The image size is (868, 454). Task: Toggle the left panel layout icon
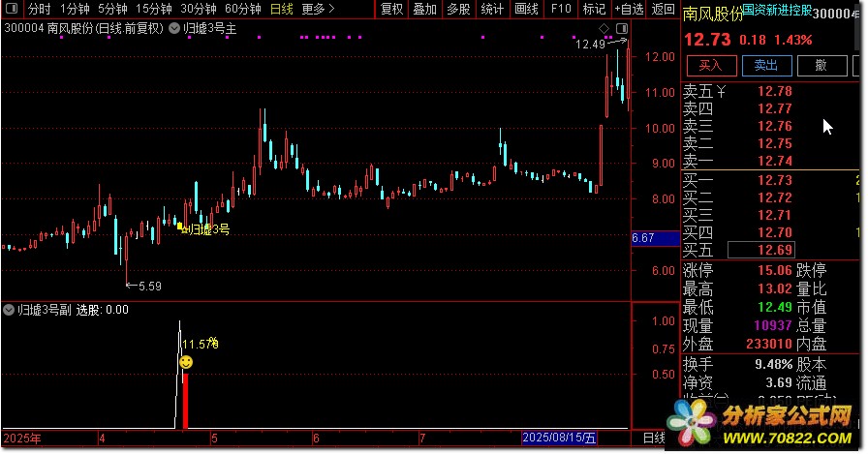click(11, 9)
